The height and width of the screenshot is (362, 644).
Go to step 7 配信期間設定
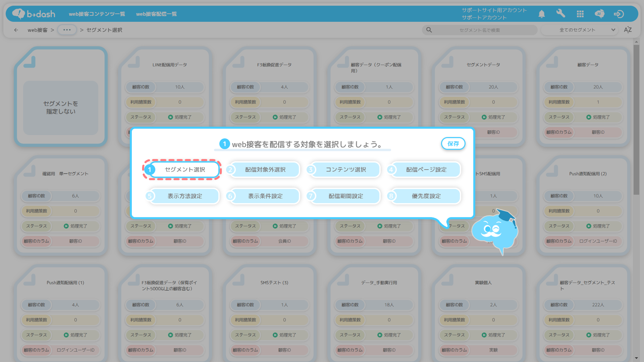(x=346, y=196)
